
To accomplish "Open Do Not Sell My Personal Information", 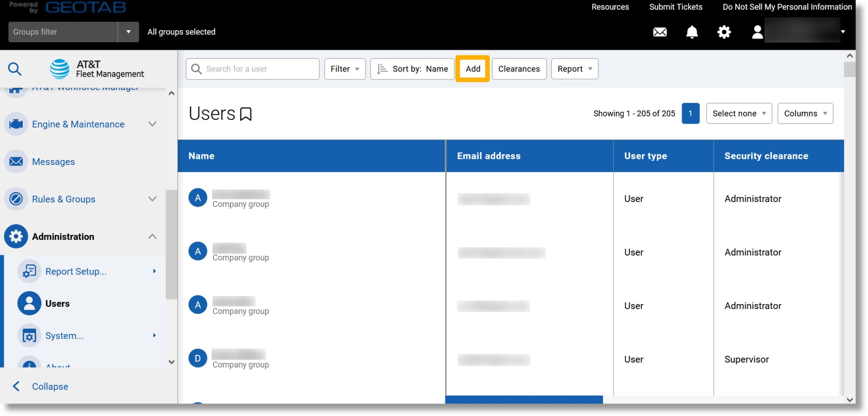I will click(787, 7).
